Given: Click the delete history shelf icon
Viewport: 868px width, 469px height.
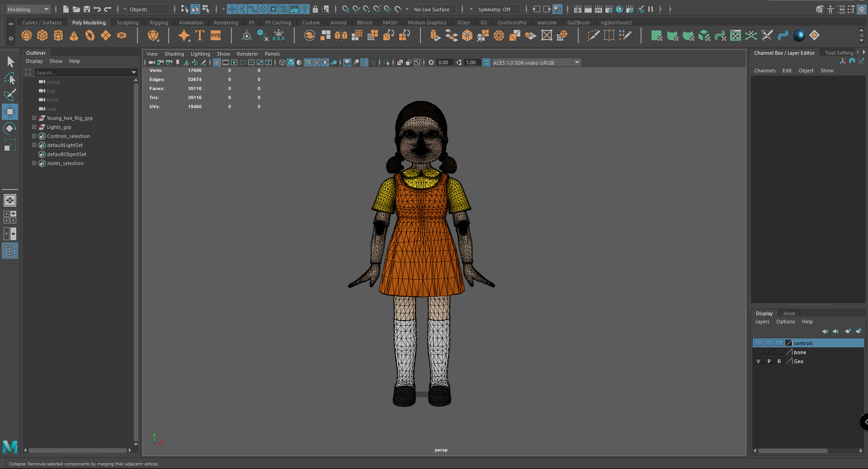Looking at the screenshot, I should (263, 35).
